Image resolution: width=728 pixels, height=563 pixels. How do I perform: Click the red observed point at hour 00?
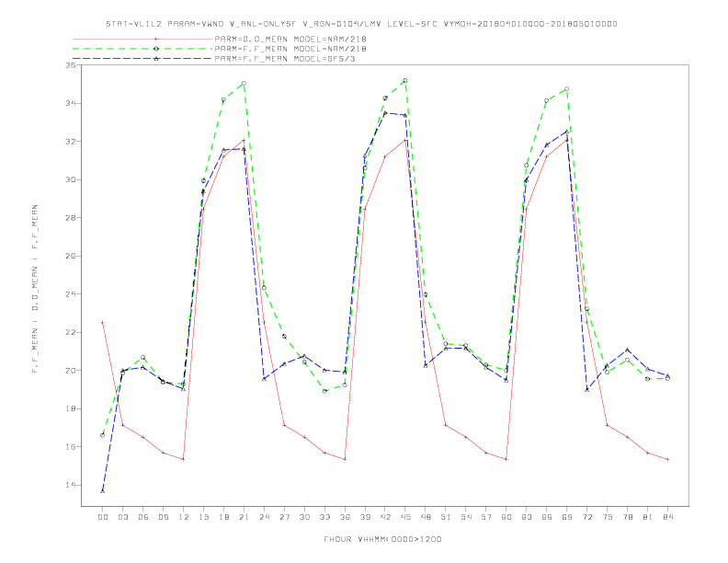coord(103,322)
